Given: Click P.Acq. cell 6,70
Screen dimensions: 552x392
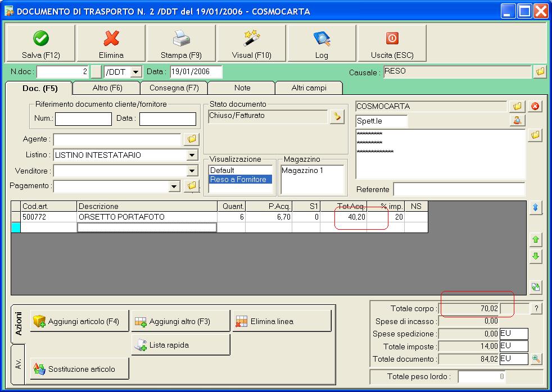Looking at the screenshot, I should [269, 217].
